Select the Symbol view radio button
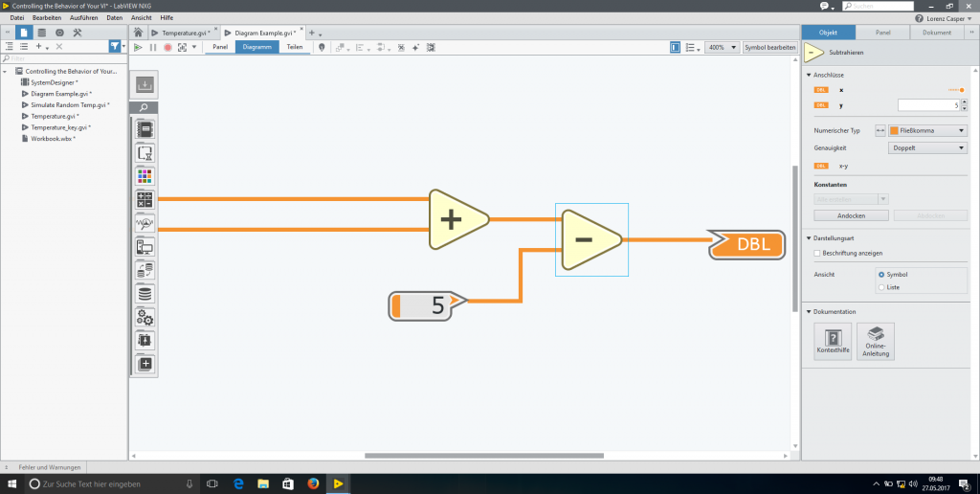The height and width of the screenshot is (494, 980). pyautogui.click(x=881, y=274)
